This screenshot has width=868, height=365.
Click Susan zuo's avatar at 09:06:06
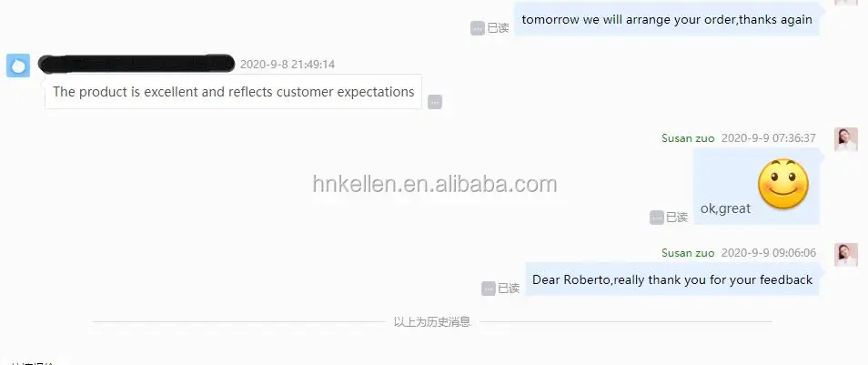point(846,254)
